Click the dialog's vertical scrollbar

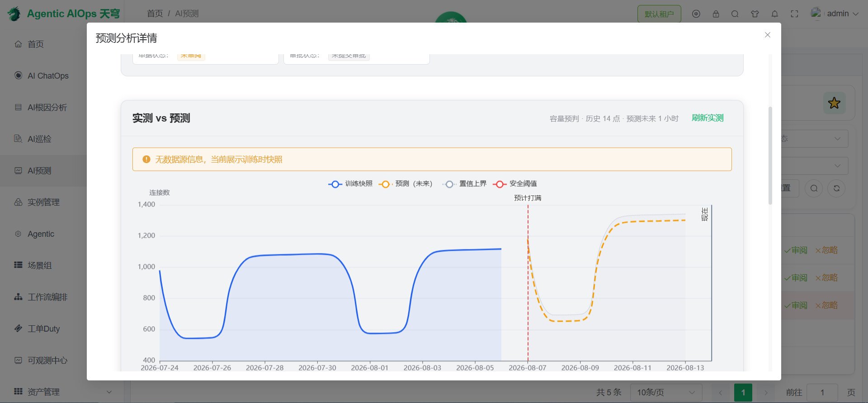[770, 156]
